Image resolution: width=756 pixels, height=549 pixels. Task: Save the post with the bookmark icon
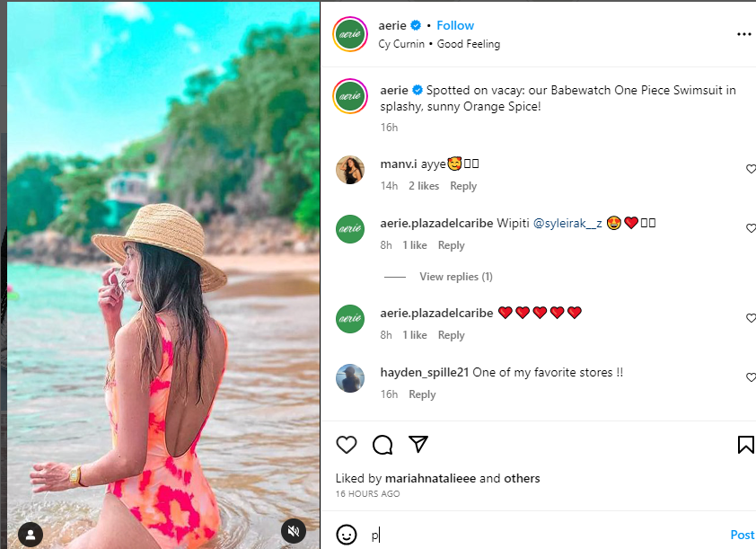(x=745, y=443)
